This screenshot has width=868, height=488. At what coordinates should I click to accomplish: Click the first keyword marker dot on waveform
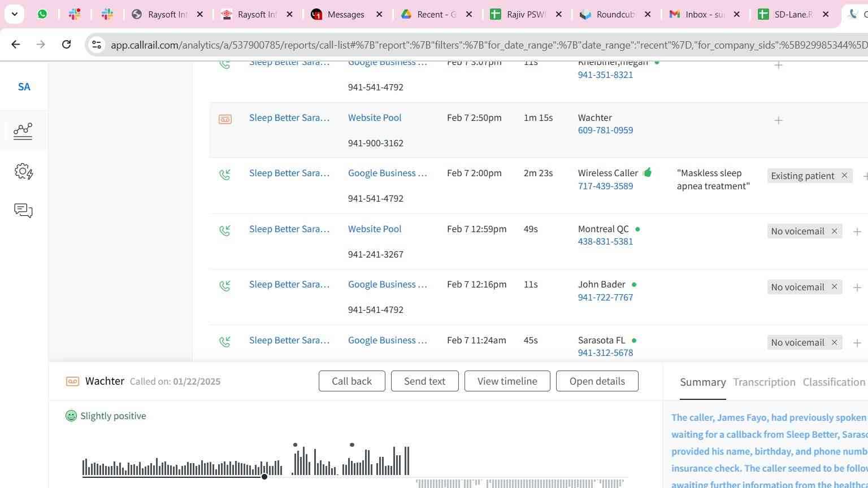click(x=295, y=445)
